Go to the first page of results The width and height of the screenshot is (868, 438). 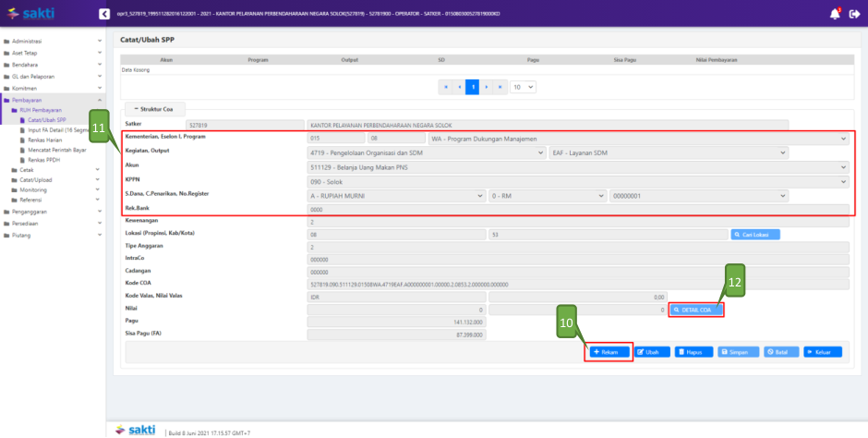tap(445, 87)
